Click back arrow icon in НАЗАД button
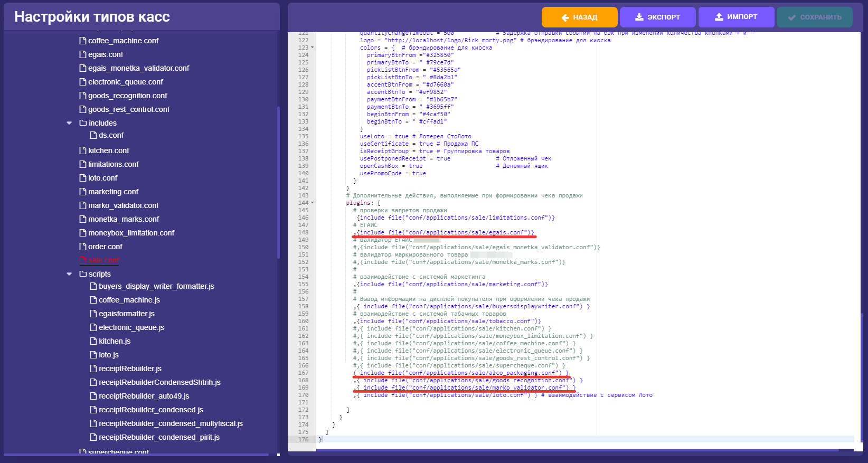The height and width of the screenshot is (463, 868). tap(565, 17)
